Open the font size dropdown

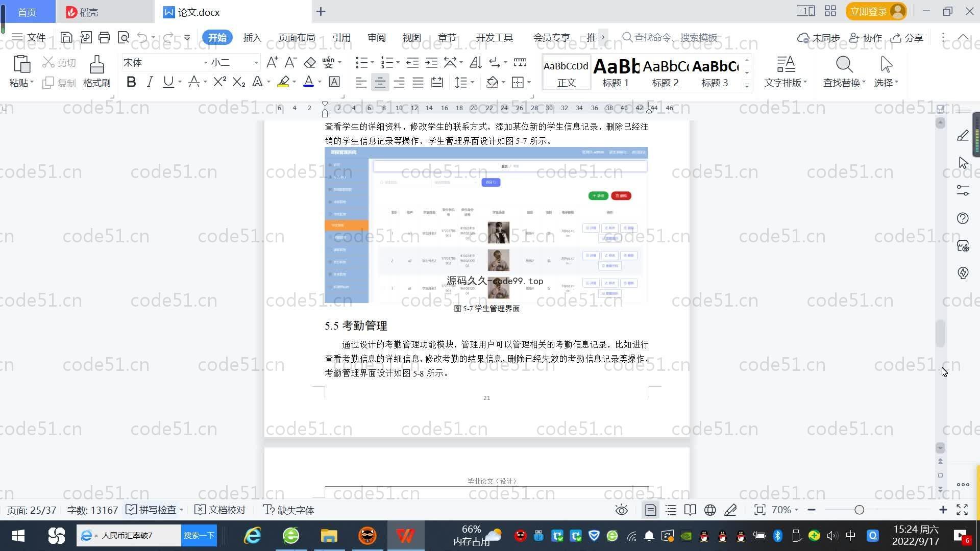(256, 63)
